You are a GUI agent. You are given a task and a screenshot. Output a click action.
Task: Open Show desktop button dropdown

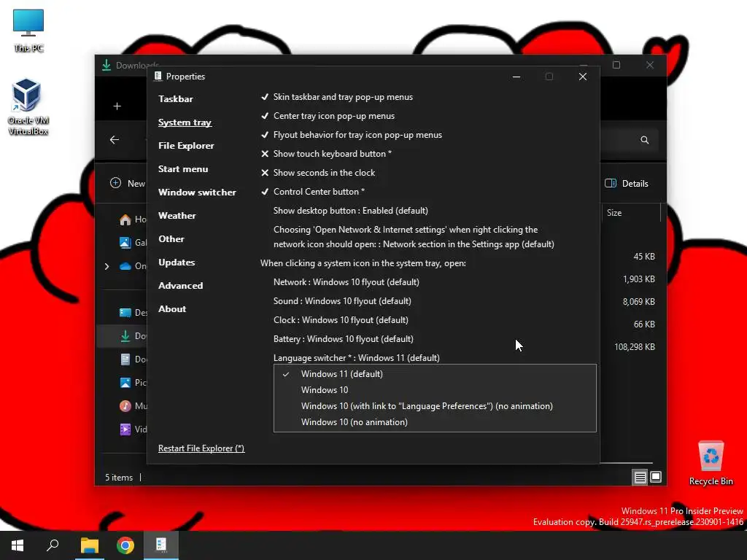click(351, 211)
